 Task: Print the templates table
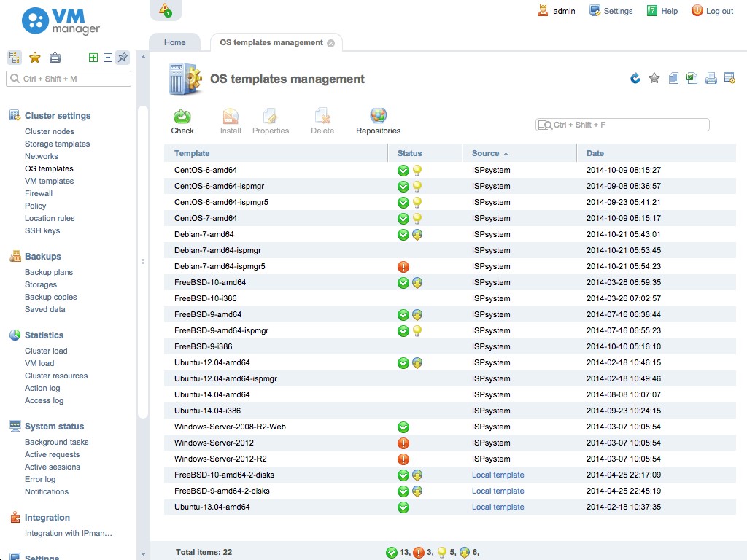point(710,78)
